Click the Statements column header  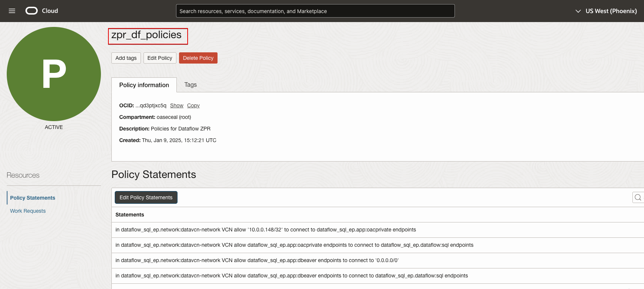(x=130, y=215)
